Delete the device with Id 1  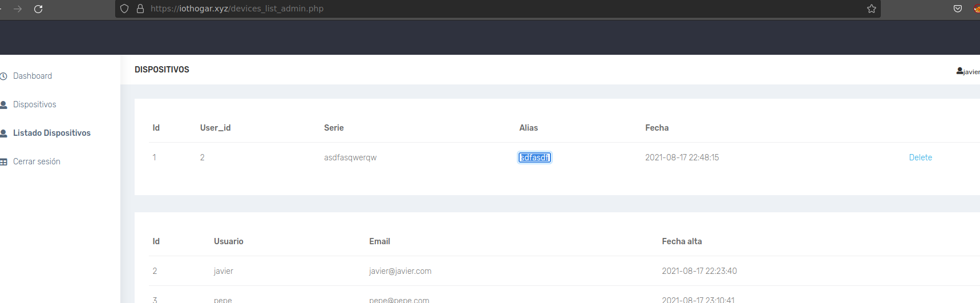920,157
